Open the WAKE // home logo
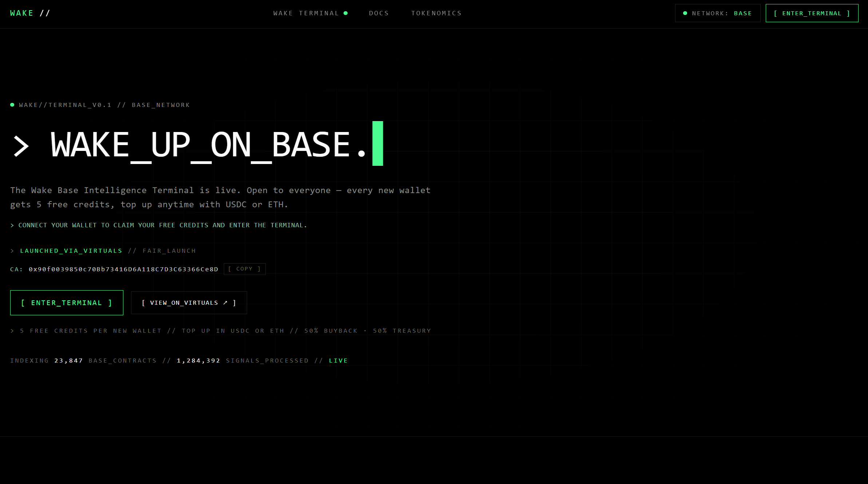 coord(30,13)
